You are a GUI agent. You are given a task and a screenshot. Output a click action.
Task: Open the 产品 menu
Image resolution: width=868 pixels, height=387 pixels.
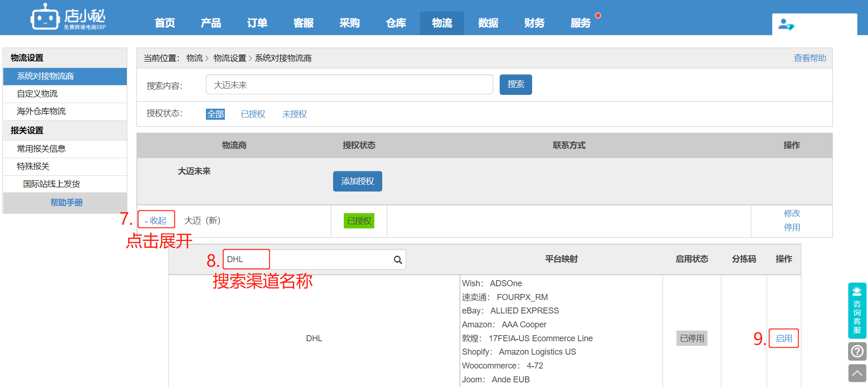pyautogui.click(x=211, y=23)
